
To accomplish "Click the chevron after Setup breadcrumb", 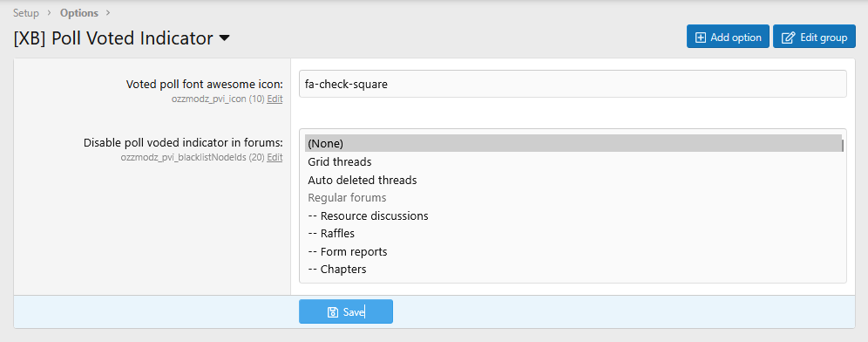I will 50,13.
